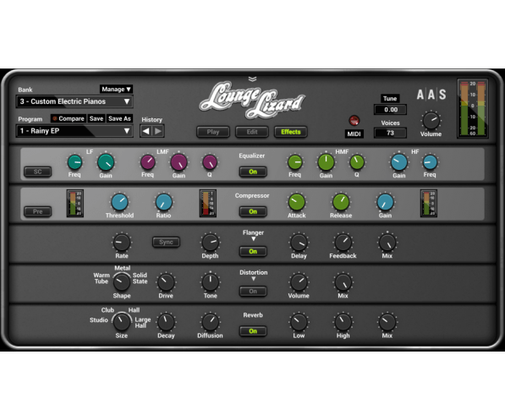Click Save As button
Screen dimensions: 505x420
(119, 119)
